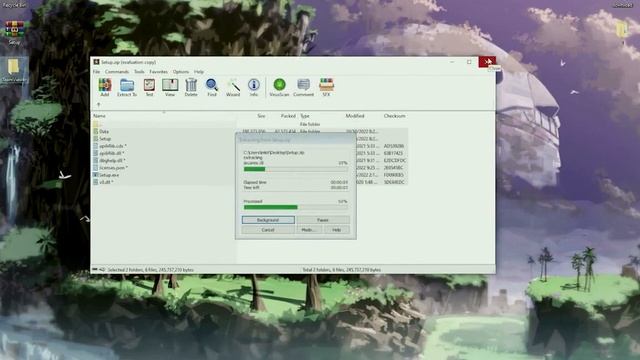This screenshot has width=640, height=360.
Task: Sort the list by the Type column header
Action: (x=305, y=116)
